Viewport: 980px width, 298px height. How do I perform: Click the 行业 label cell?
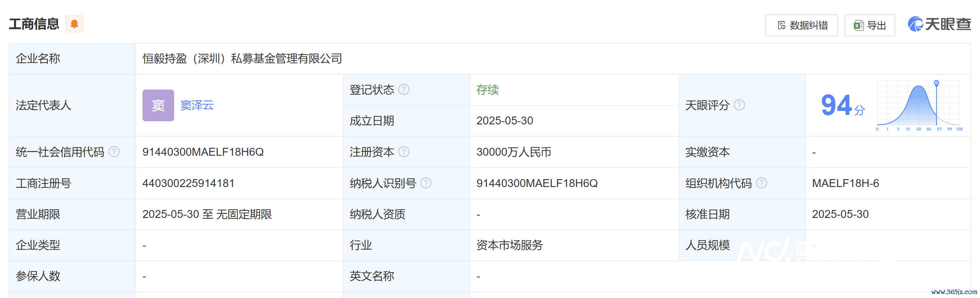[406, 245]
